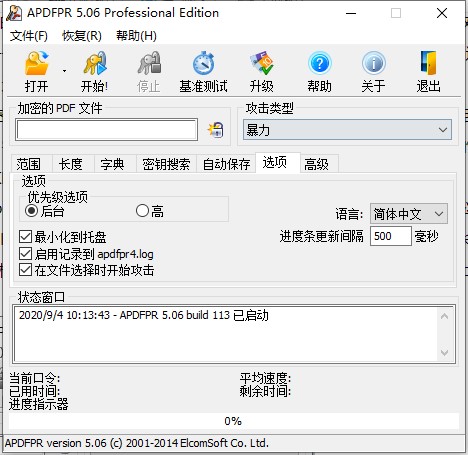Toggle 在文件选择时开始攻击 checkbox
The image size is (468, 455).
click(25, 270)
